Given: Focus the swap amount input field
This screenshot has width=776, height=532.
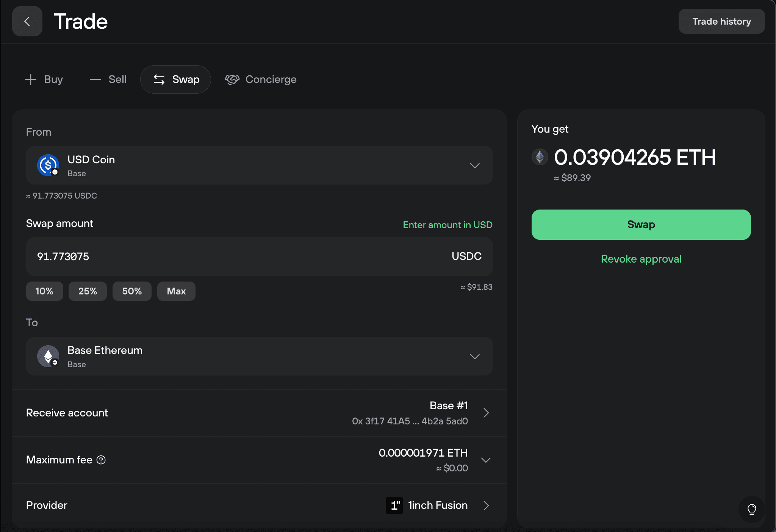Looking at the screenshot, I should point(259,257).
